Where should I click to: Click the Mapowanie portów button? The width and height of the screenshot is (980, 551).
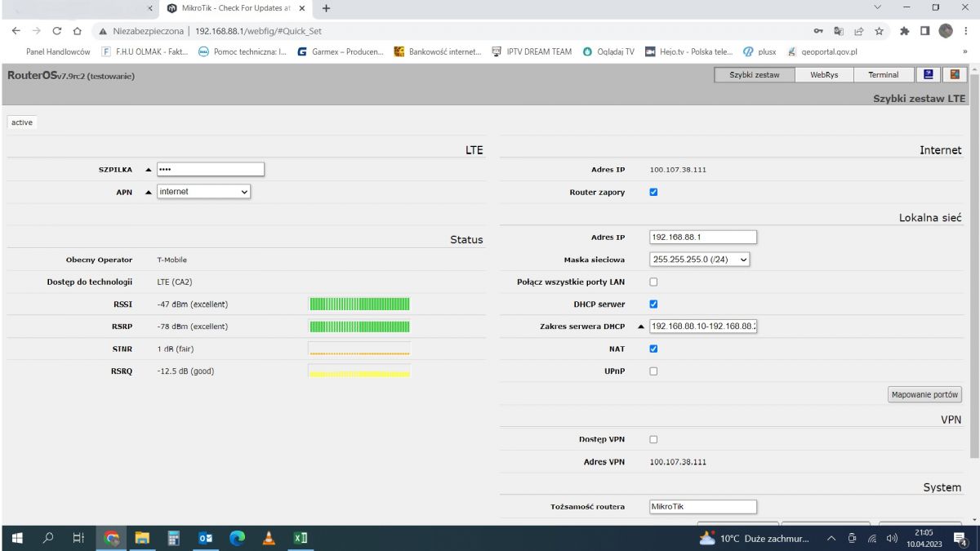pos(924,393)
